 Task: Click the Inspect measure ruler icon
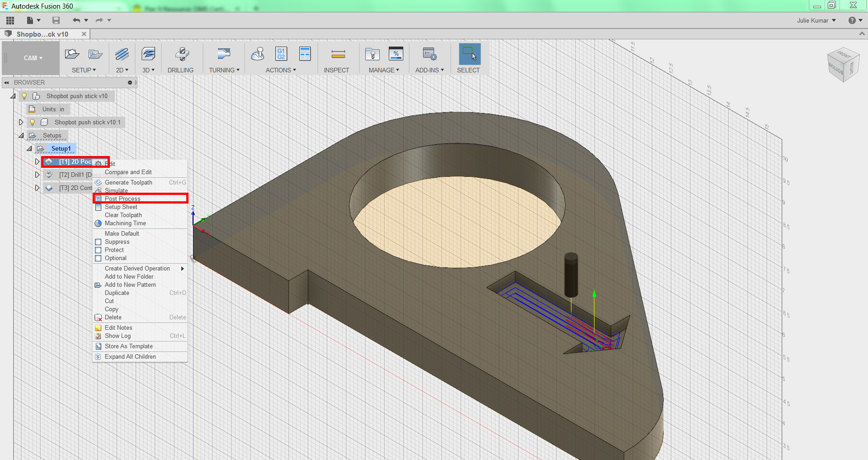pos(338,54)
